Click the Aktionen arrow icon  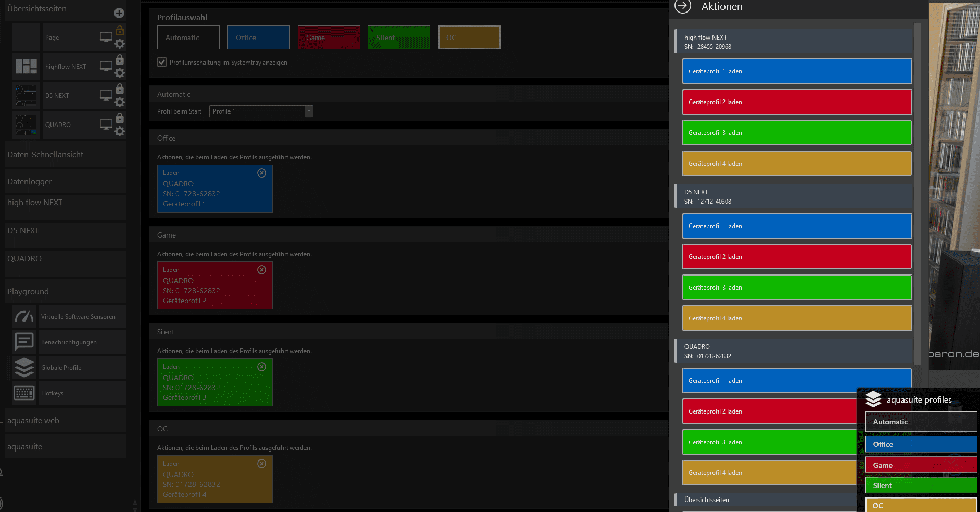coord(683,6)
